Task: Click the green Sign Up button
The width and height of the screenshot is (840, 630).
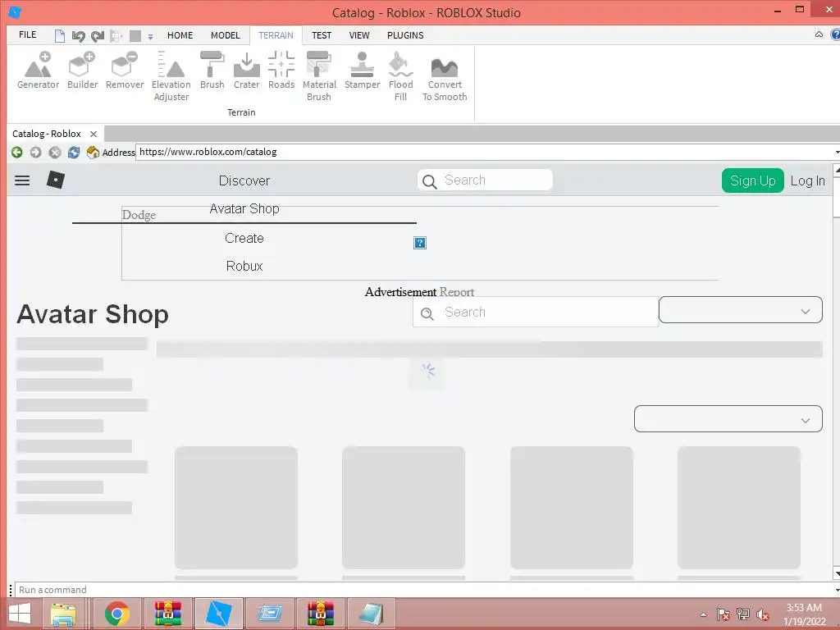Action: click(x=753, y=180)
